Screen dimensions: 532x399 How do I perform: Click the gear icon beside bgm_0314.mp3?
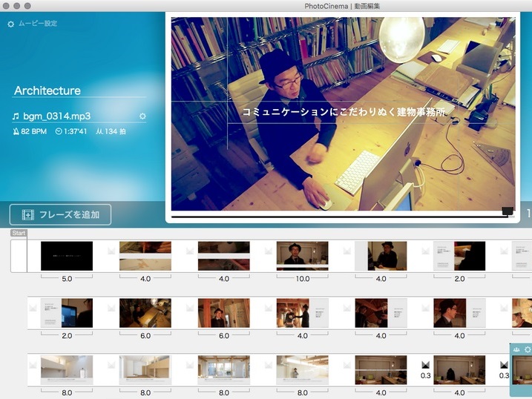click(x=142, y=116)
